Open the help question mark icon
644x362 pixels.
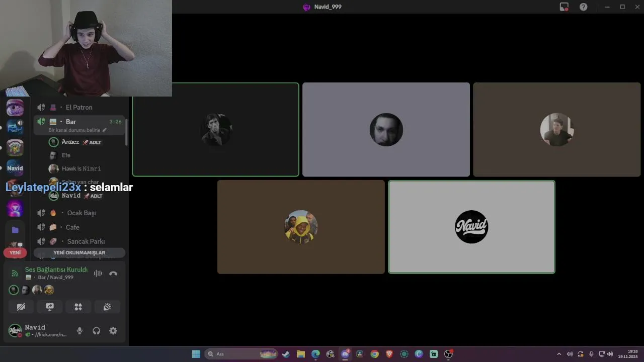coord(583,7)
